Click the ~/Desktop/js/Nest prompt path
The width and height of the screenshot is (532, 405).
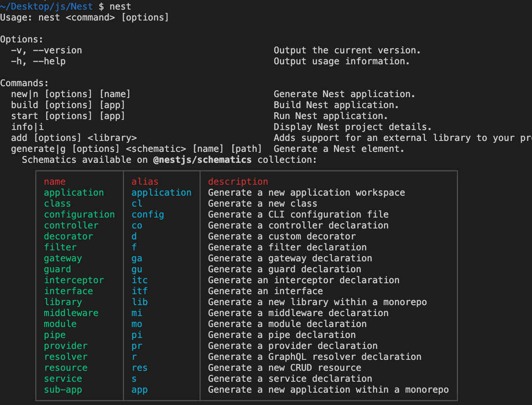click(x=47, y=6)
